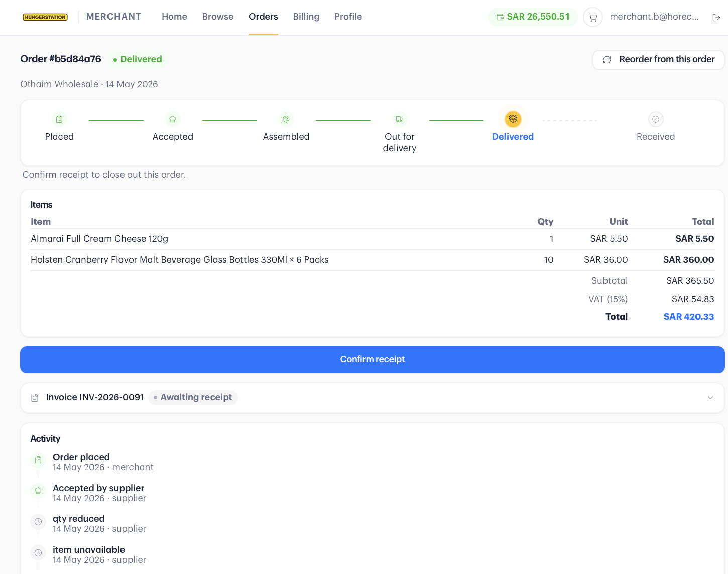This screenshot has width=728, height=574.
Task: Open the Profile tab
Action: 348,17
